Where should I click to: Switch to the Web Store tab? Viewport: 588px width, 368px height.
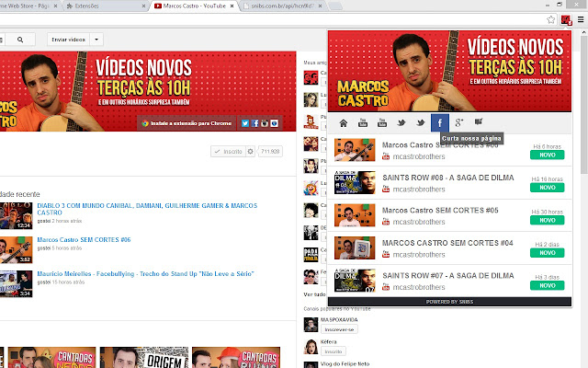27,6
